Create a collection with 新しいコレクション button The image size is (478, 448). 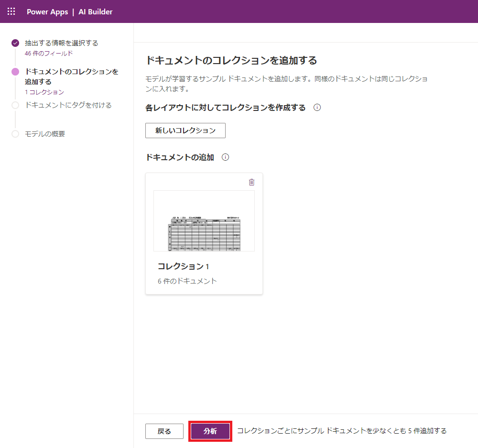185,131
